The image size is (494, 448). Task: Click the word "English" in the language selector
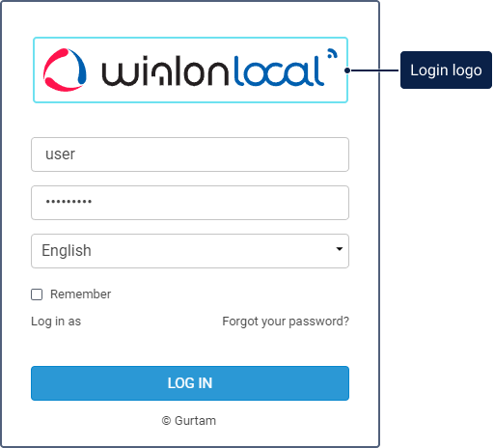(67, 251)
